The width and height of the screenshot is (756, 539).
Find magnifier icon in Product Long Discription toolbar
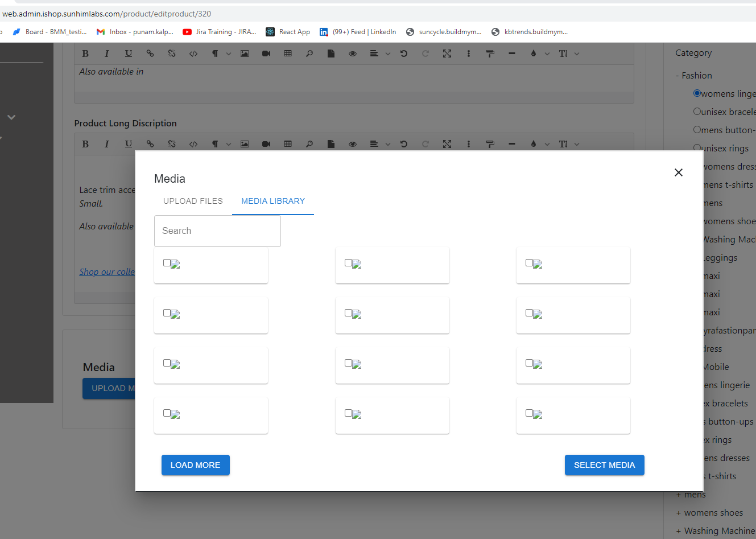(309, 144)
